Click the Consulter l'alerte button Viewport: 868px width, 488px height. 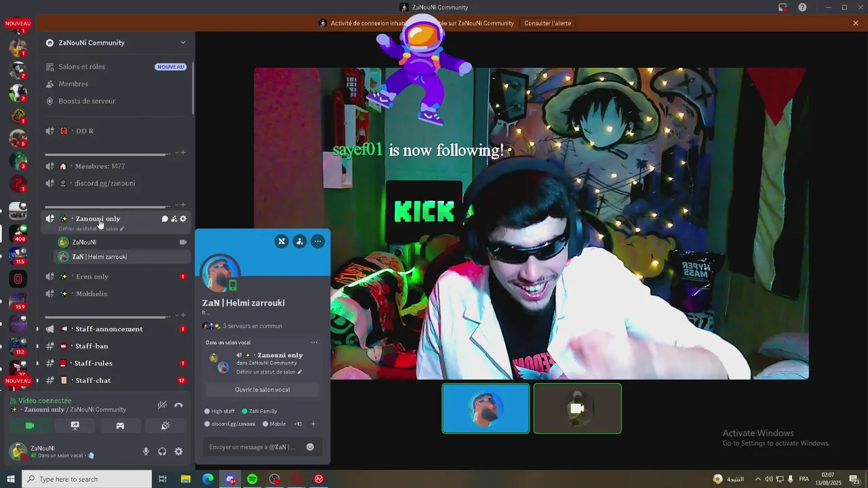[548, 23]
